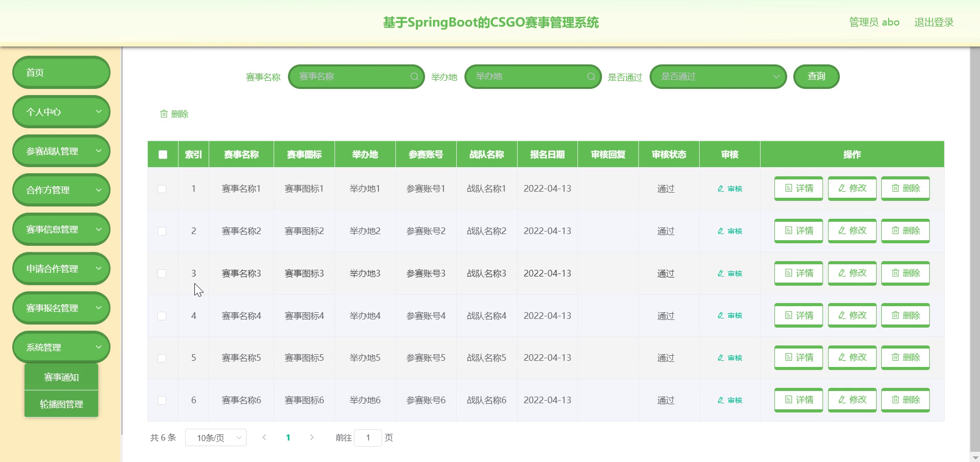The height and width of the screenshot is (462, 980).
Task: Click 退出登录 link
Action: [x=934, y=22]
